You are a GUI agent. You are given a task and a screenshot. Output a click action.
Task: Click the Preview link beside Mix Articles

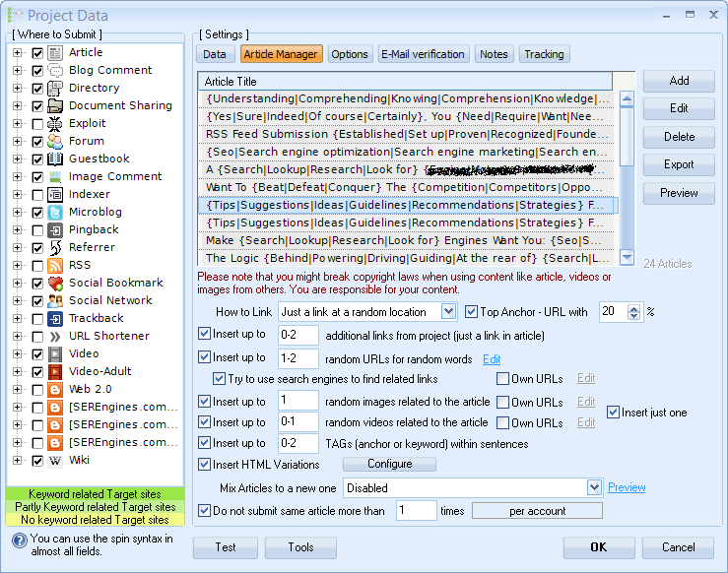pyautogui.click(x=627, y=487)
